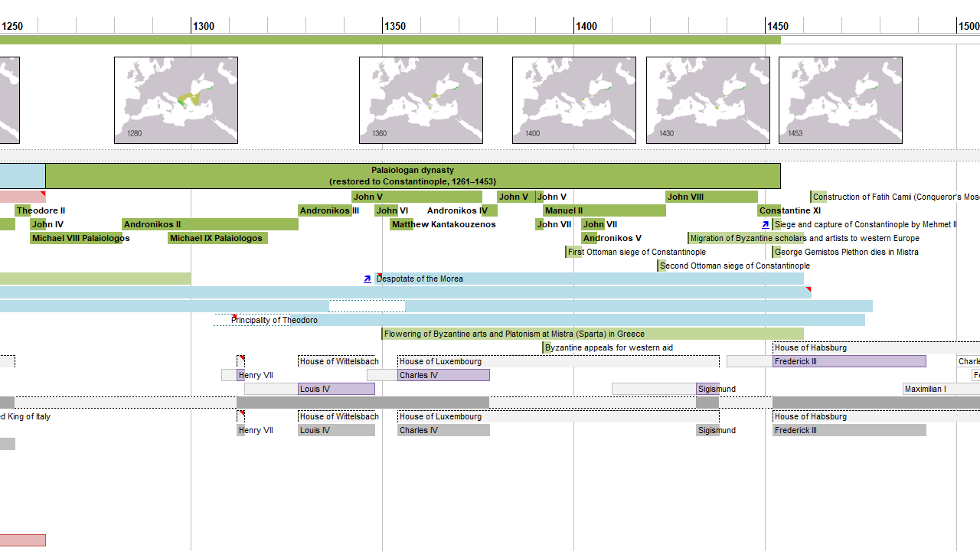This screenshot has width=980, height=551.
Task: Open the 1430 map thumbnail
Action: 708,100
